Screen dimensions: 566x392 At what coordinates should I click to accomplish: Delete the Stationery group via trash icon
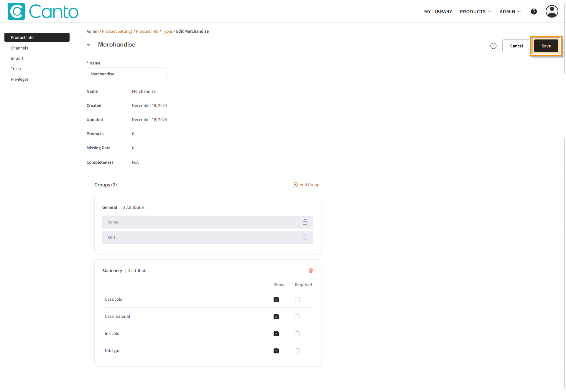(311, 270)
